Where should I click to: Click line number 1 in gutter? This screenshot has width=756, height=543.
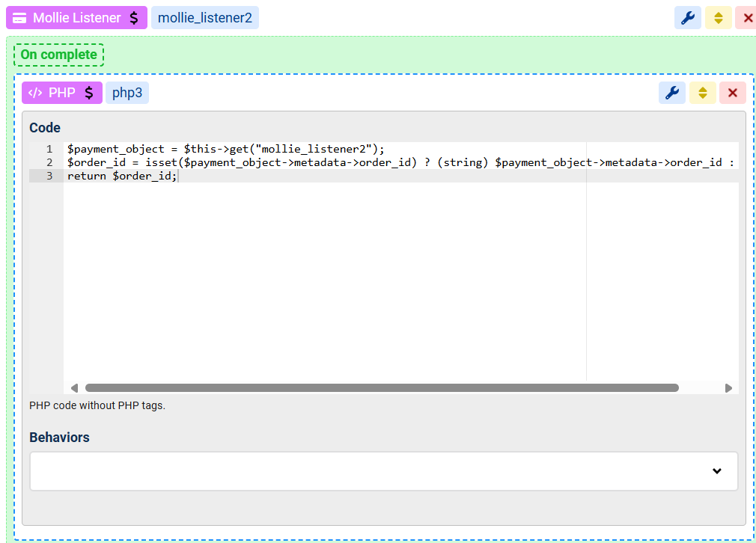pos(49,149)
